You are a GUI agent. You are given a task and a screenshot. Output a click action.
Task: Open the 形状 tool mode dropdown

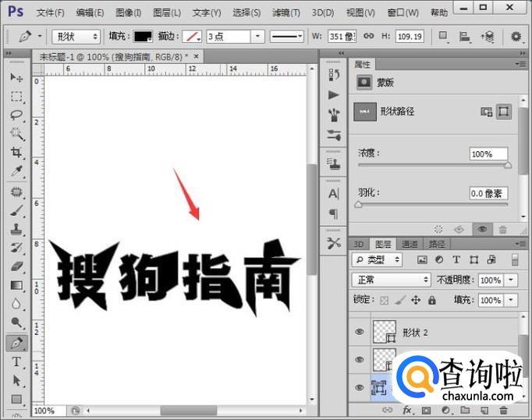click(x=76, y=37)
